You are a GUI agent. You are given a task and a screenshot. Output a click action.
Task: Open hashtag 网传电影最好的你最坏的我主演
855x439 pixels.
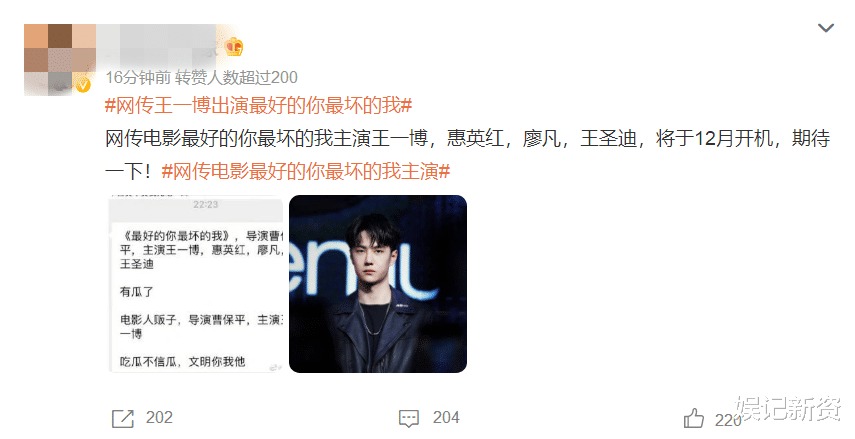[306, 172]
